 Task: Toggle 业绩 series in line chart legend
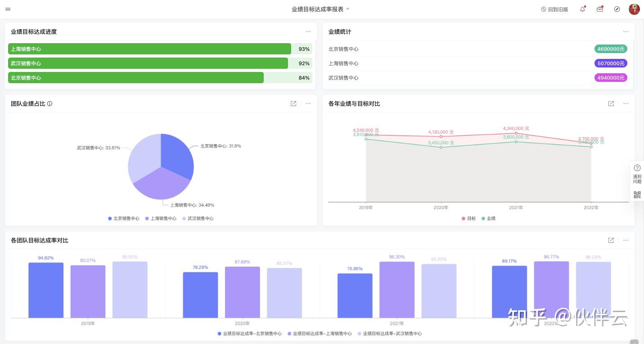pyautogui.click(x=488, y=219)
